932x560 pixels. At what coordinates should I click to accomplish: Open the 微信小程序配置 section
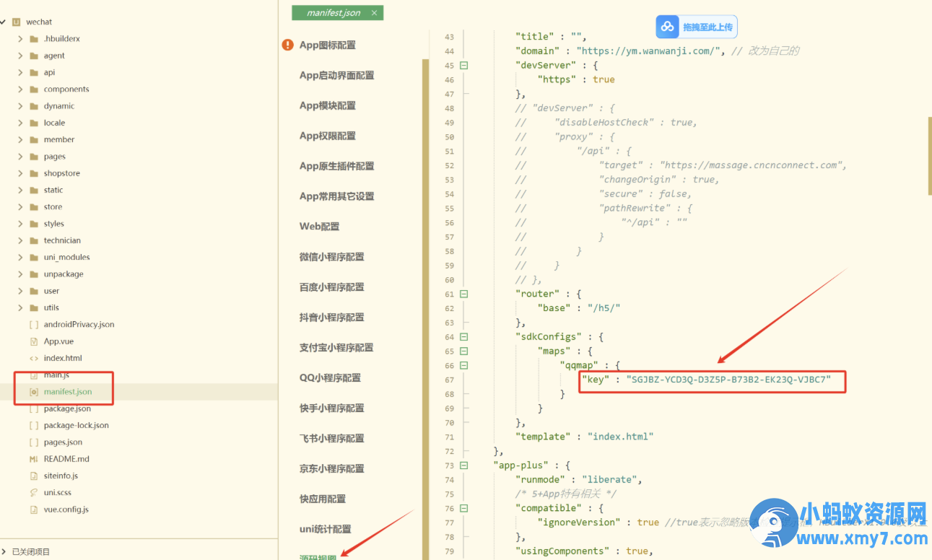tap(331, 257)
